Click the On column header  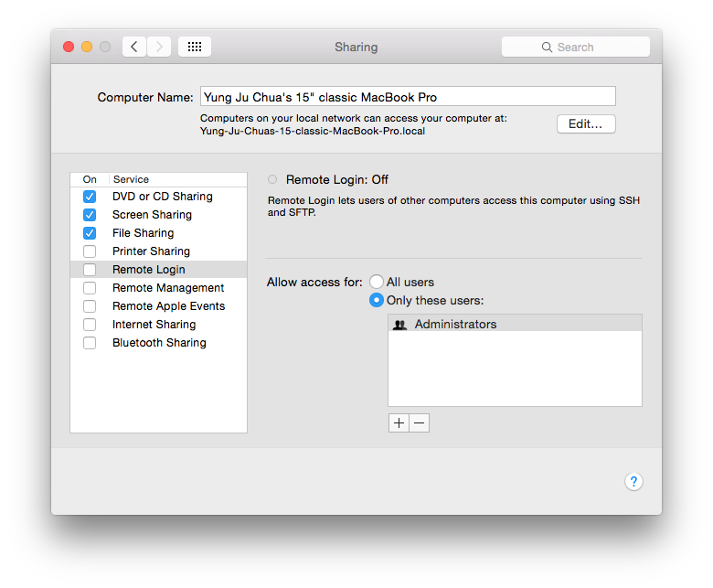90,179
